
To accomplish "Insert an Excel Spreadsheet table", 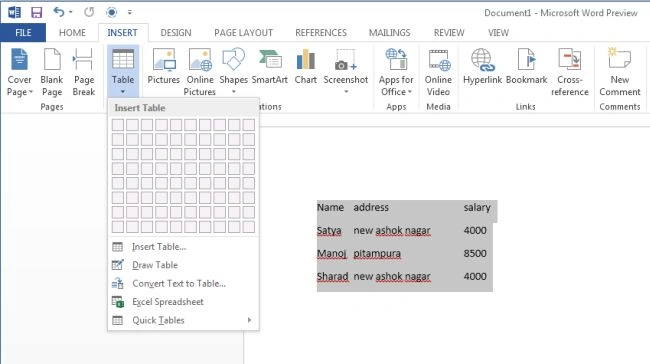I will point(183,302).
